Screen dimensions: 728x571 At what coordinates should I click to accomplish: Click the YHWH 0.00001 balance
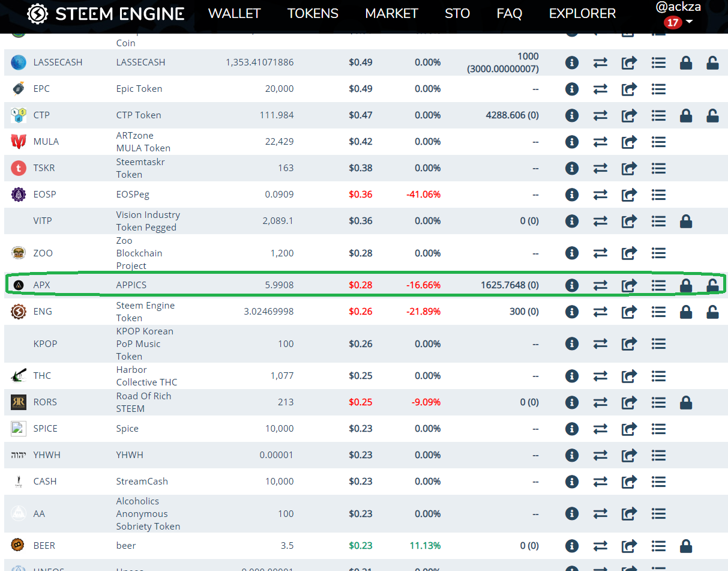coord(277,455)
